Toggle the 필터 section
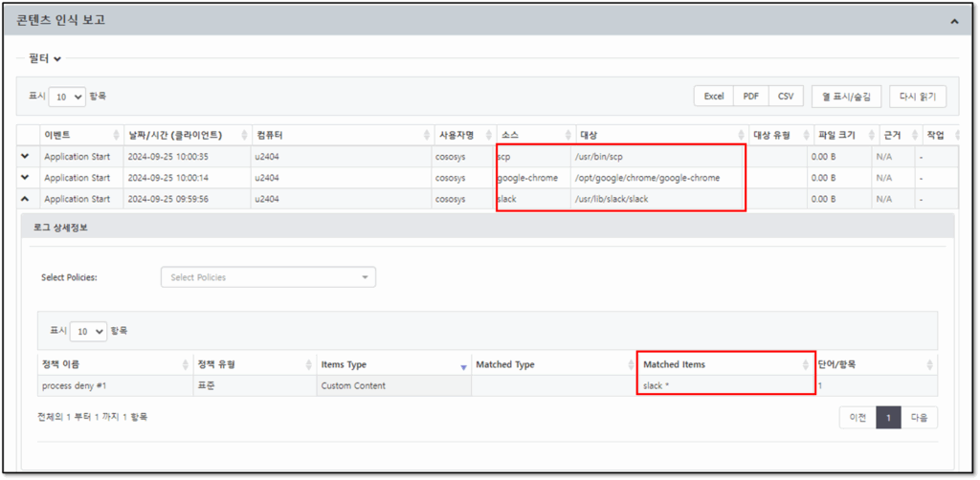This screenshot has height=480, width=980. 45,58
